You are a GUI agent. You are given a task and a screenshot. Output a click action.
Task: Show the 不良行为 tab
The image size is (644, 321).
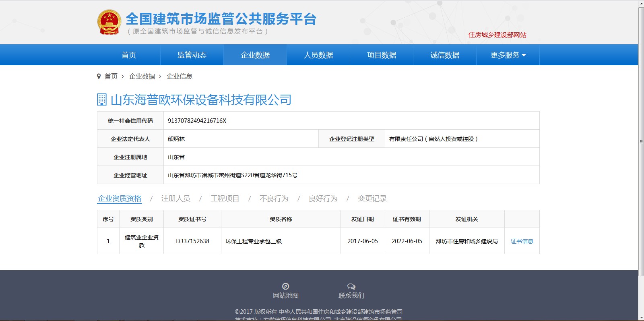click(274, 199)
